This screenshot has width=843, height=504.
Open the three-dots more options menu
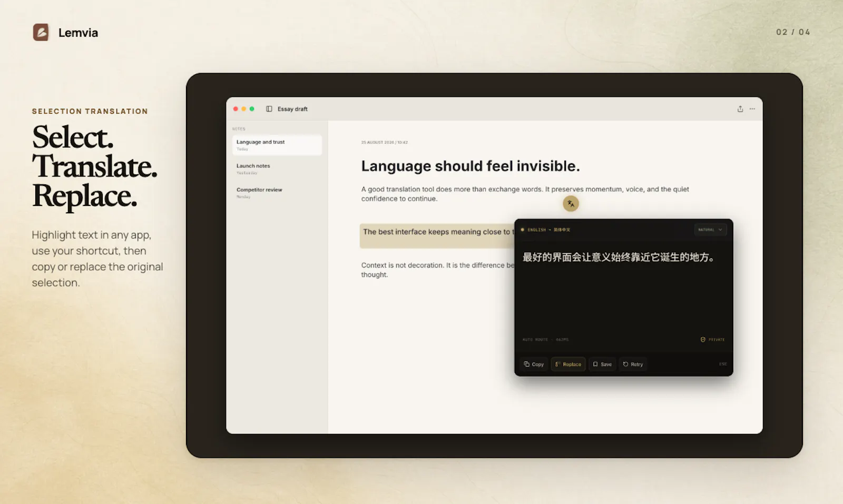coord(752,109)
